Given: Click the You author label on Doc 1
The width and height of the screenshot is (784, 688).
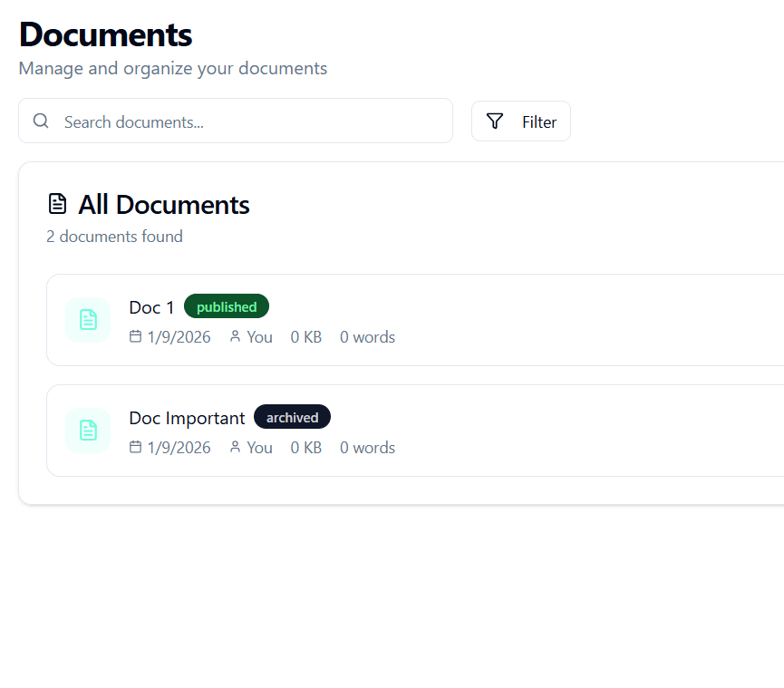Looking at the screenshot, I should tap(260, 336).
